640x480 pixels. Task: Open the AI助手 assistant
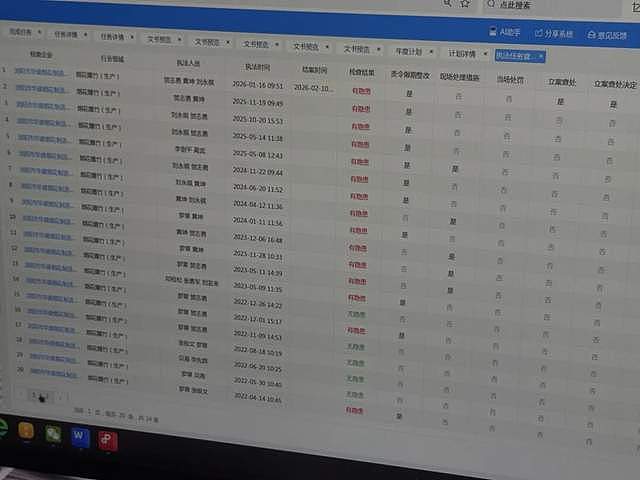[504, 32]
